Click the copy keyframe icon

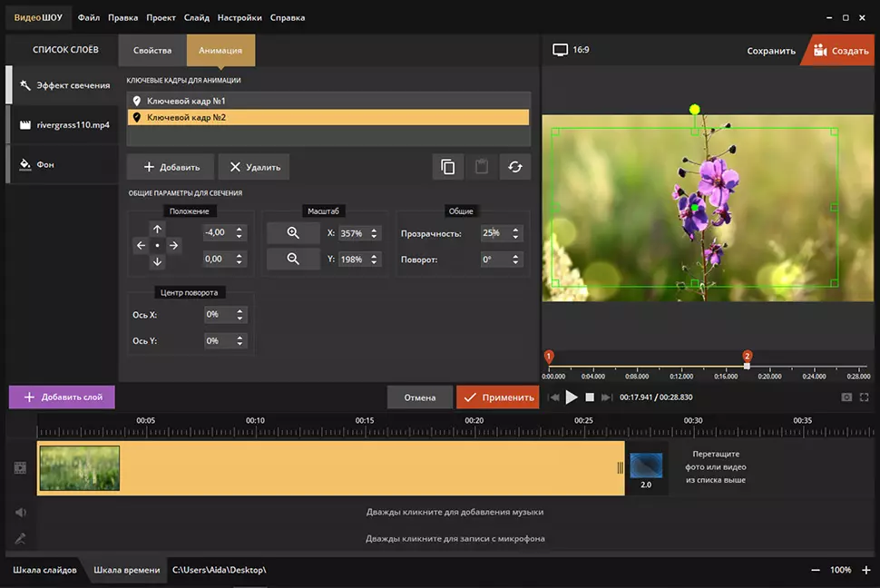pyautogui.click(x=448, y=167)
